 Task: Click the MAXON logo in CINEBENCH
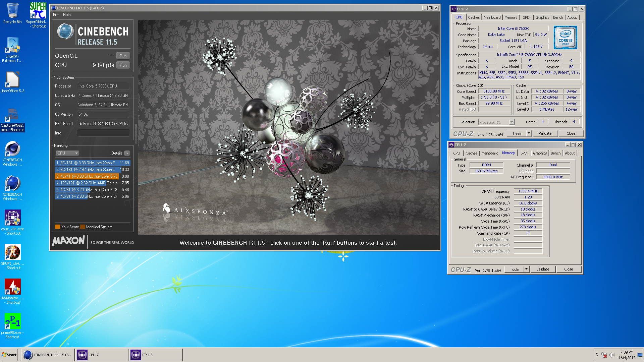(x=68, y=241)
